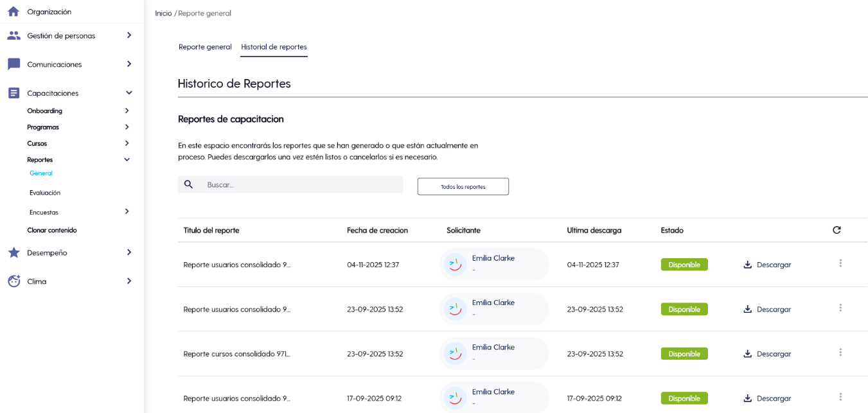Click the Fecha de creacion column header
Image resolution: width=868 pixels, height=413 pixels.
point(377,230)
